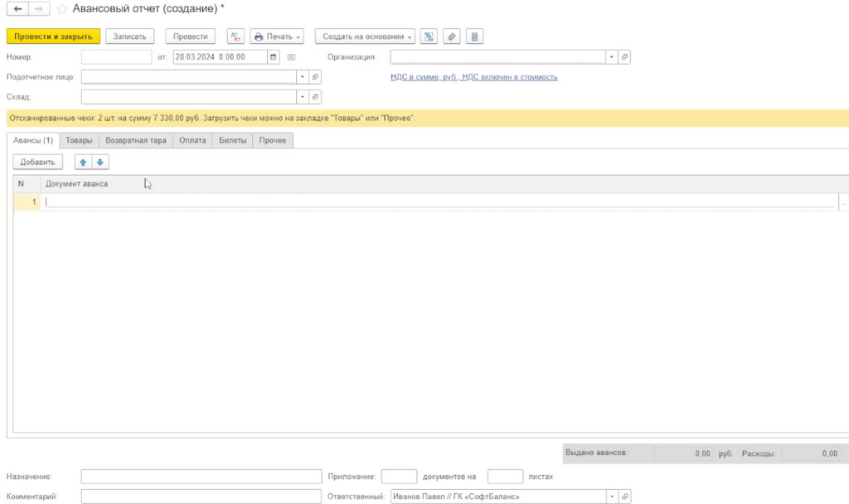849x504 pixels.
Task: Open the НДС в сумме settings link
Action: [x=473, y=77]
